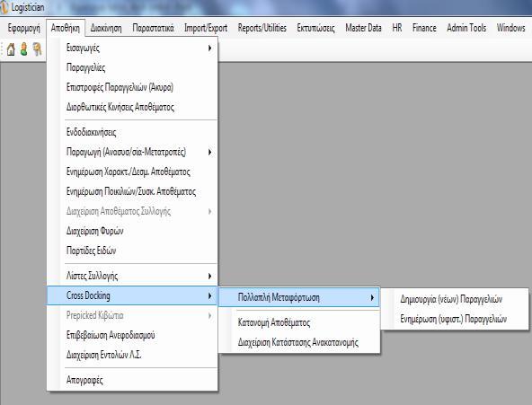Click the Πολλαπλή Μεταφόρτωση submenu arrow
The height and width of the screenshot is (405, 532).
click(372, 297)
